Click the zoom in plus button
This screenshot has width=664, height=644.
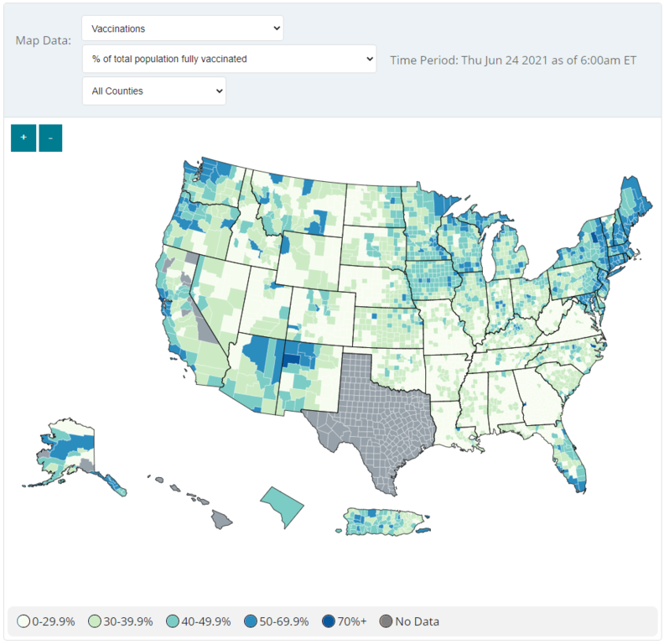pyautogui.click(x=23, y=138)
